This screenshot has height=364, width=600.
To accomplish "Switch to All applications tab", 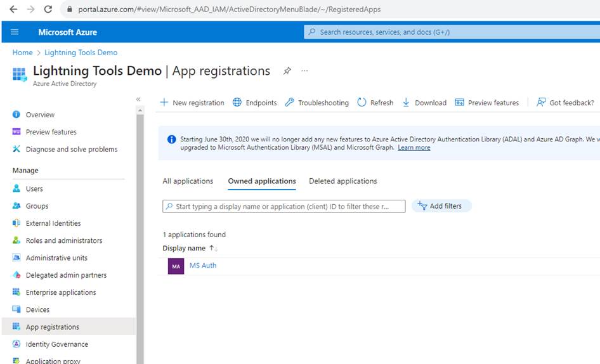I will [x=188, y=181].
